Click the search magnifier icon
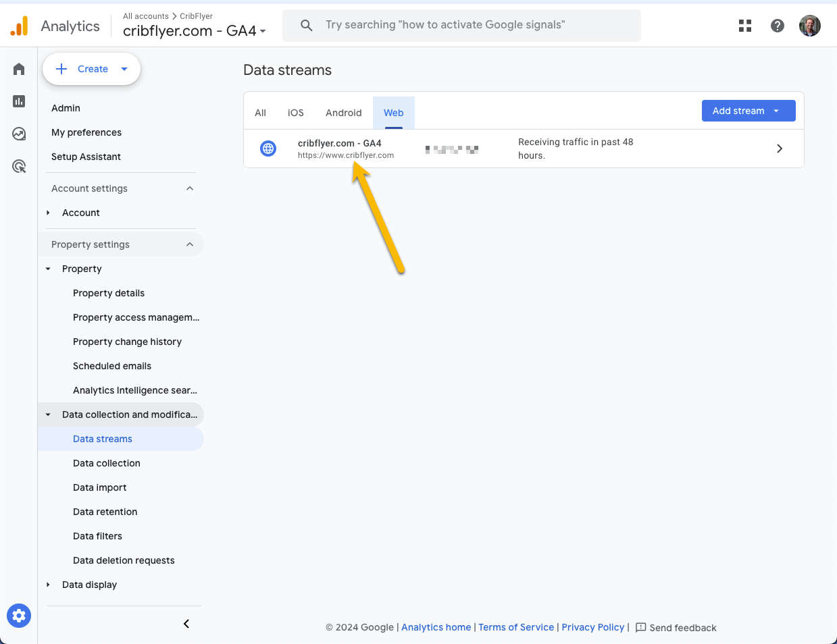This screenshot has height=644, width=837. (x=306, y=25)
